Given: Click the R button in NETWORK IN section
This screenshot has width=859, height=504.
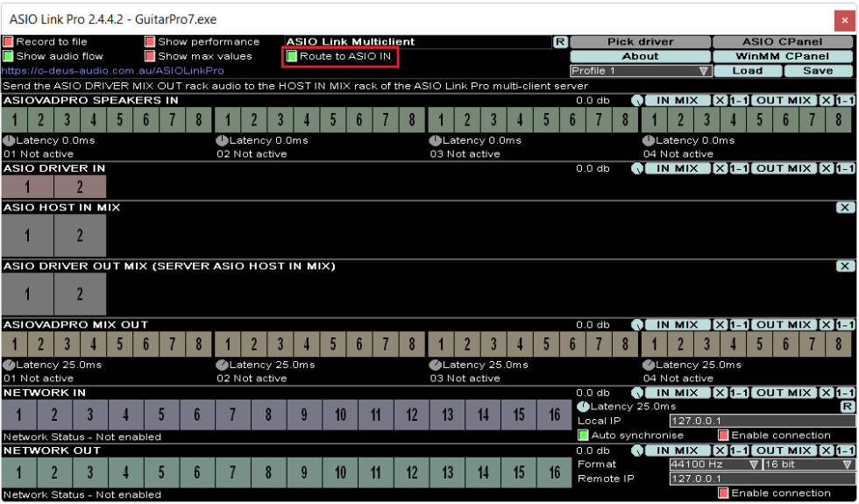Looking at the screenshot, I should 847,407.
